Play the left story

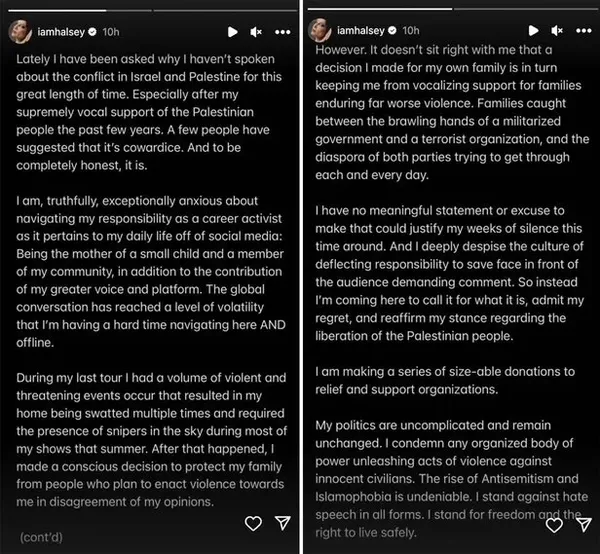[233, 32]
